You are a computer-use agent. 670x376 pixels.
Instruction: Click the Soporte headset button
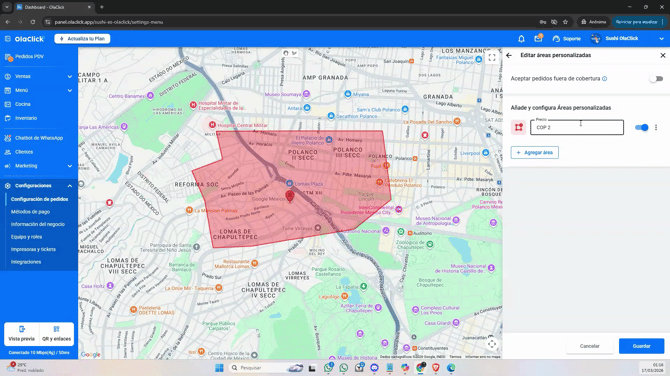567,39
